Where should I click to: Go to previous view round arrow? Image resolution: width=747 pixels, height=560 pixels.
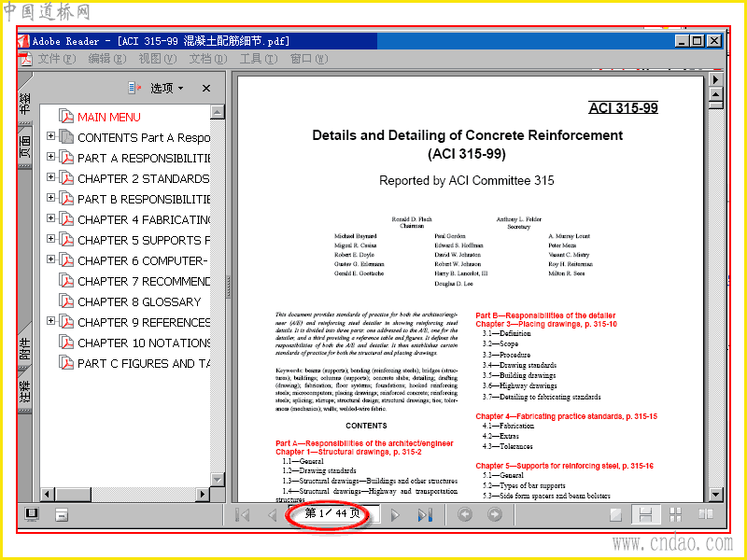point(465,514)
